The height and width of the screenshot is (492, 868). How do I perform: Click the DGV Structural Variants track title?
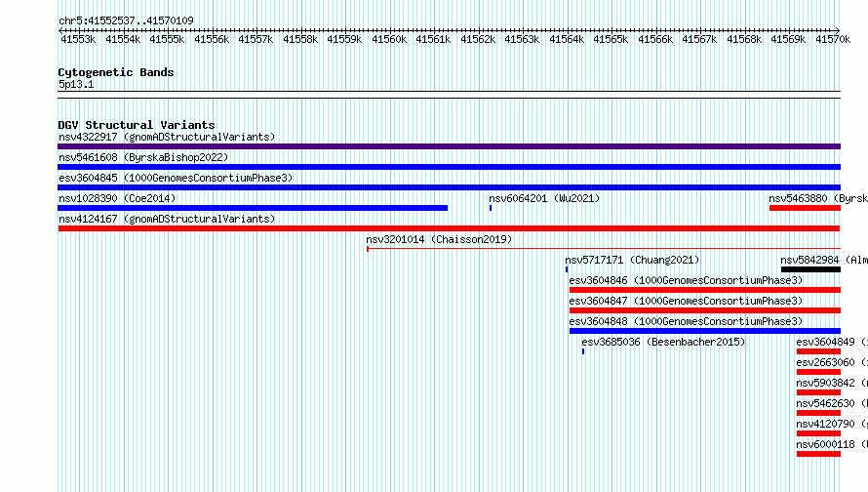[x=137, y=125]
